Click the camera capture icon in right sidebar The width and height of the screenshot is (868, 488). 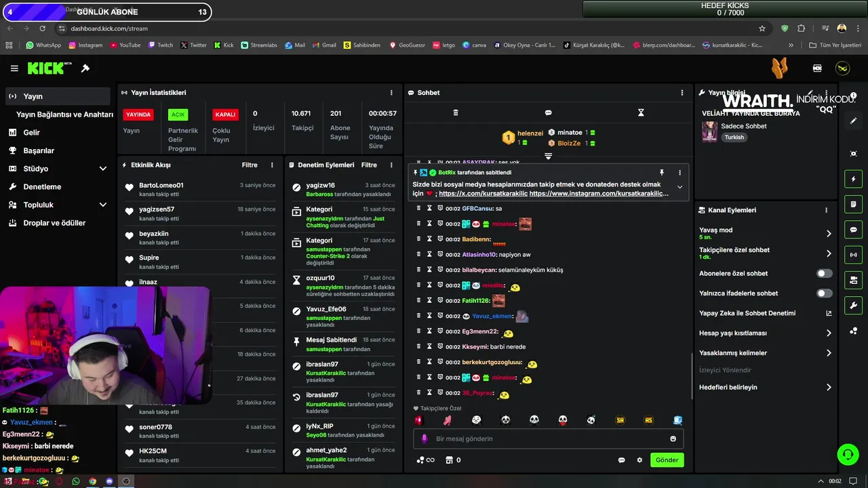(x=853, y=154)
